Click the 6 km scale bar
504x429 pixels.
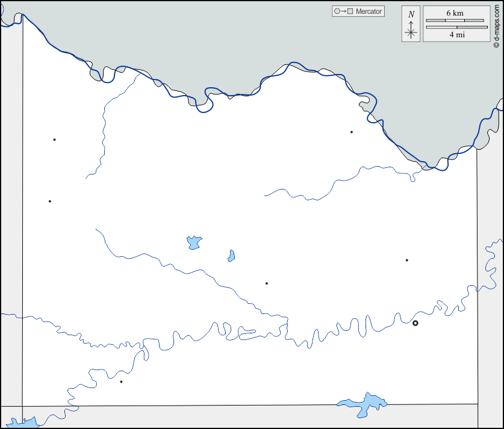click(x=455, y=20)
